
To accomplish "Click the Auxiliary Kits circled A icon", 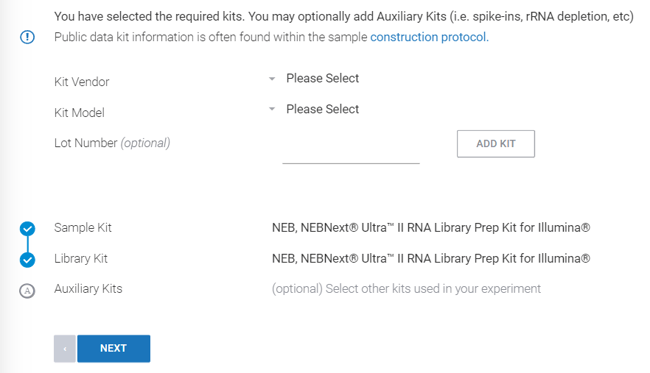I will pyautogui.click(x=27, y=291).
